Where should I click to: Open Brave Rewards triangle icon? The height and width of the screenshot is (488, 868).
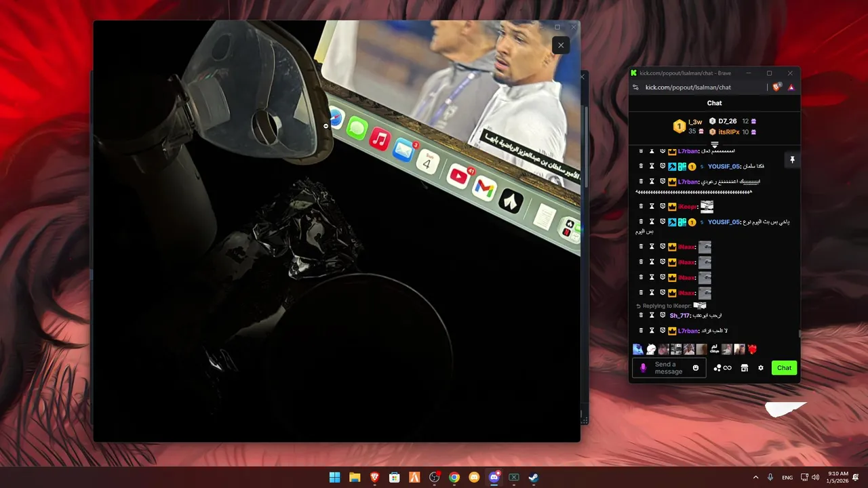click(791, 87)
